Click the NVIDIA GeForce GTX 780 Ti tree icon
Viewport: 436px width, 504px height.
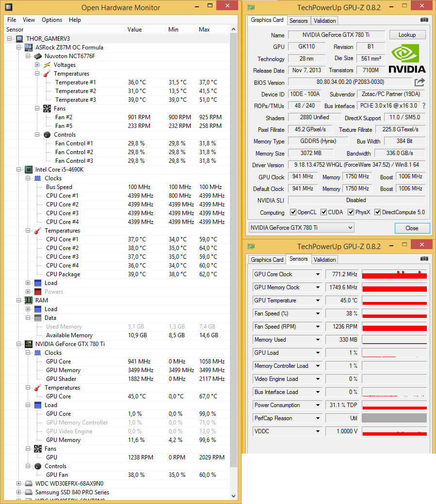point(29,344)
